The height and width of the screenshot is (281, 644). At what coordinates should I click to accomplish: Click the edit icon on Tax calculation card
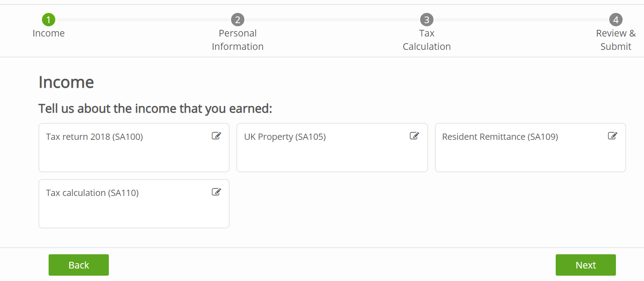(x=216, y=192)
